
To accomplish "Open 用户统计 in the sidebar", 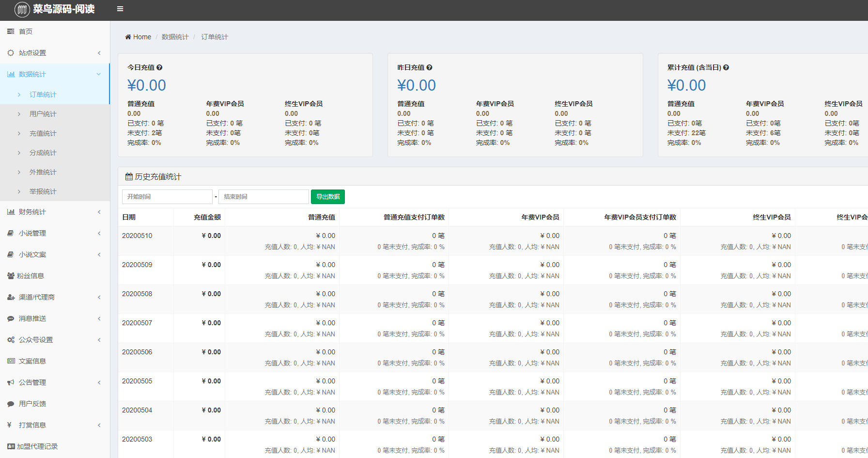I will coord(43,114).
